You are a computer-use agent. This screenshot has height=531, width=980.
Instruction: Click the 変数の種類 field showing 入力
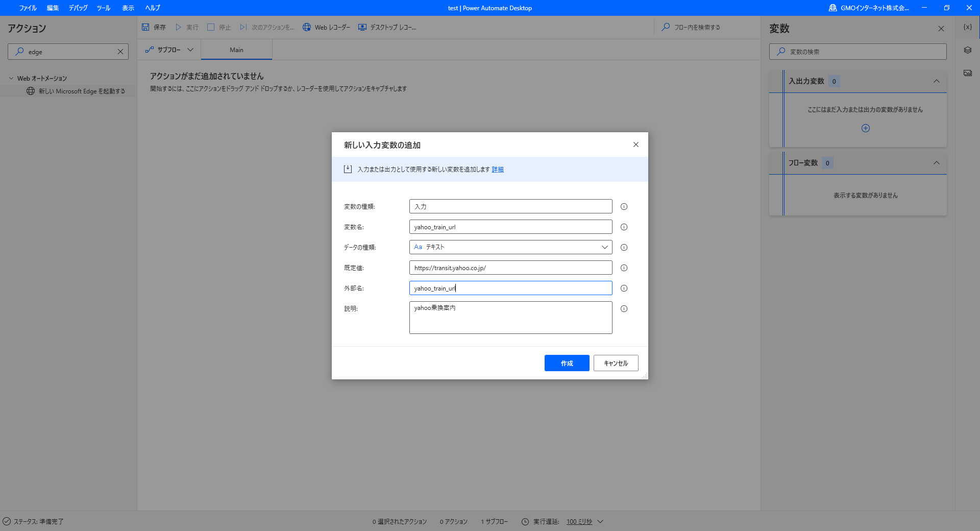511,206
